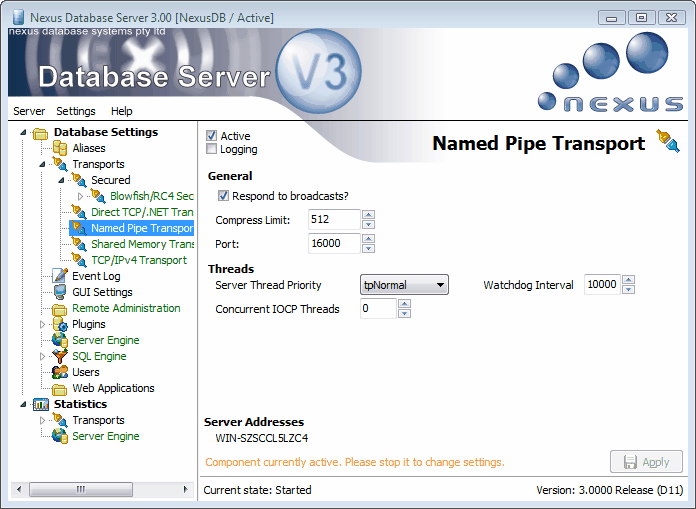
Task: Collapse the Secured transports node
Action: point(61,180)
